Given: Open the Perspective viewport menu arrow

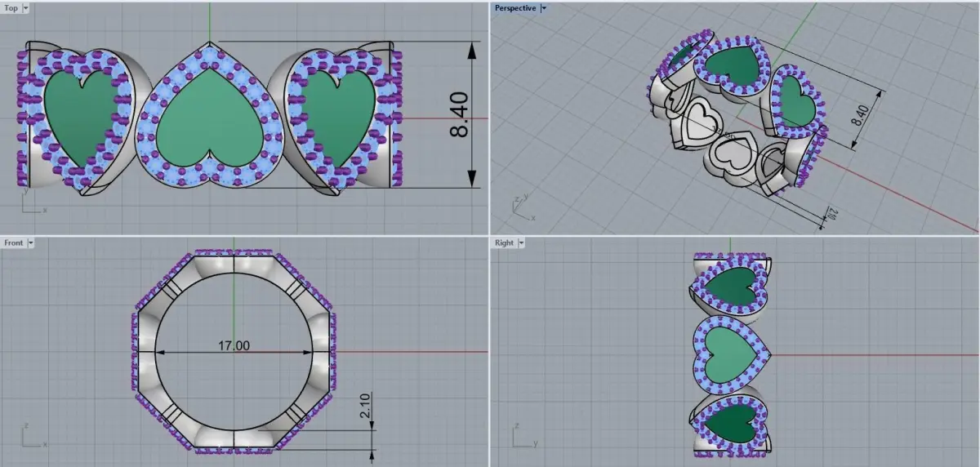Looking at the screenshot, I should click(x=544, y=7).
